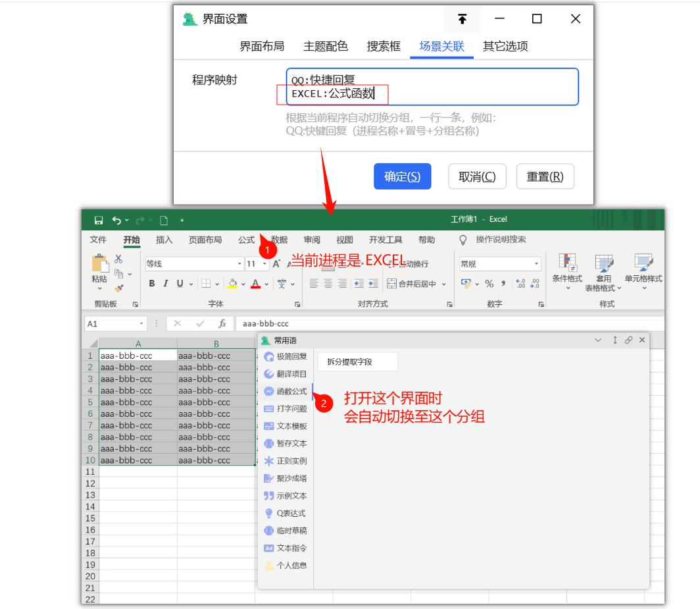Click the Excel undo icon
700x609 pixels.
tap(116, 220)
